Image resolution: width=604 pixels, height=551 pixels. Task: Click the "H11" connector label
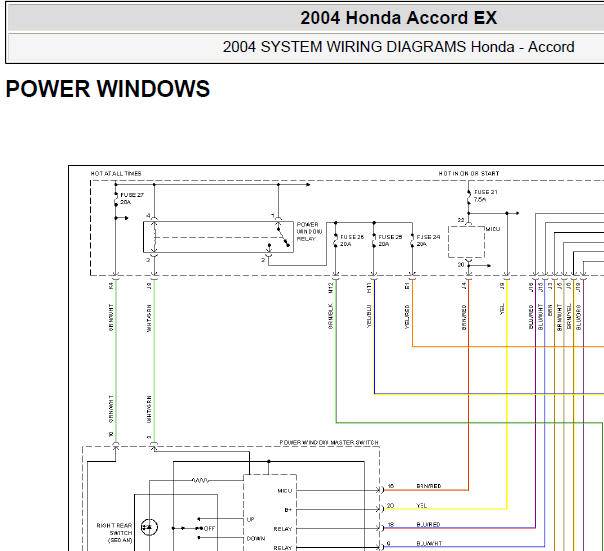coord(369,287)
